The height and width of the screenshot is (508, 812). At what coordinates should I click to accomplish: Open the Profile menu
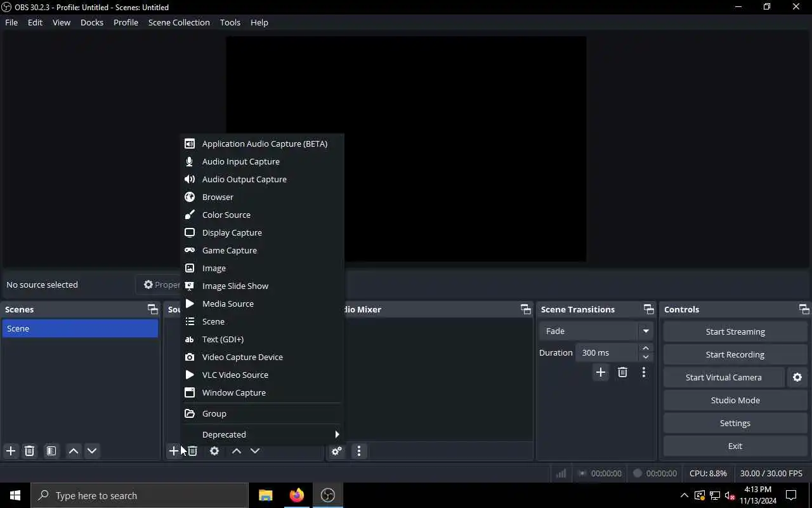(126, 22)
